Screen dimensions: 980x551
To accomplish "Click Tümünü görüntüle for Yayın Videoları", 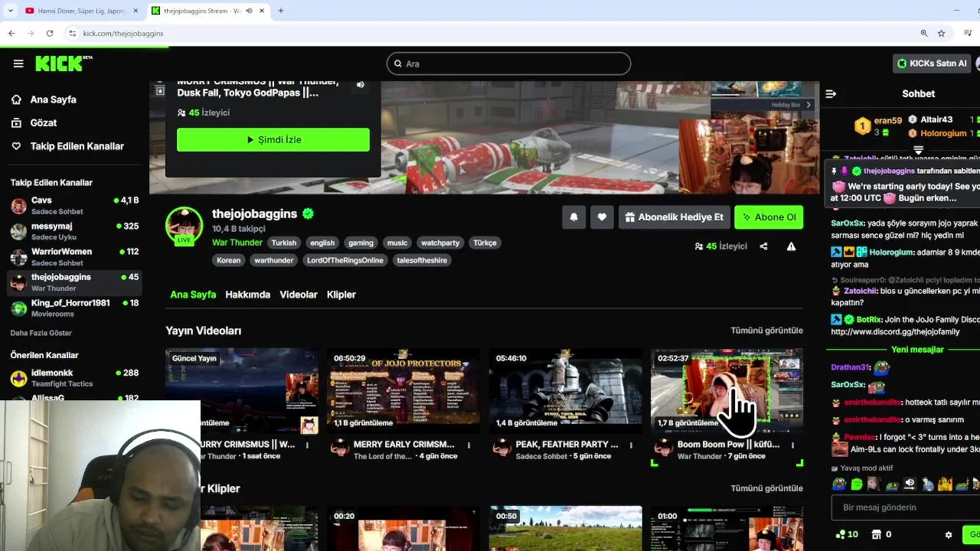I will pyautogui.click(x=766, y=331).
